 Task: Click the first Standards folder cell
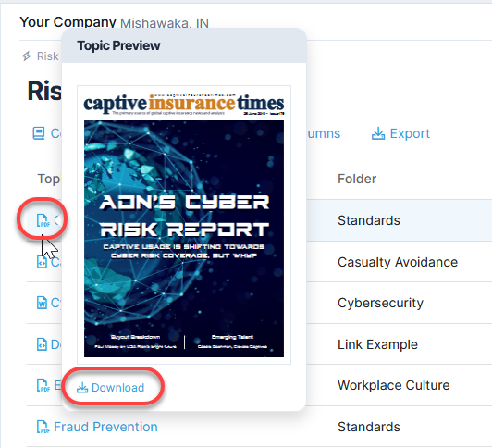(369, 220)
